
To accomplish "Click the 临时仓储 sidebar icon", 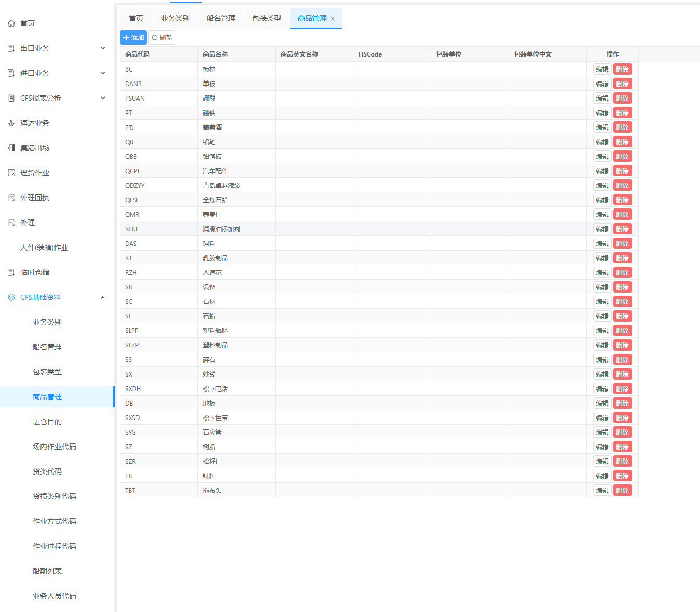I will point(11,272).
